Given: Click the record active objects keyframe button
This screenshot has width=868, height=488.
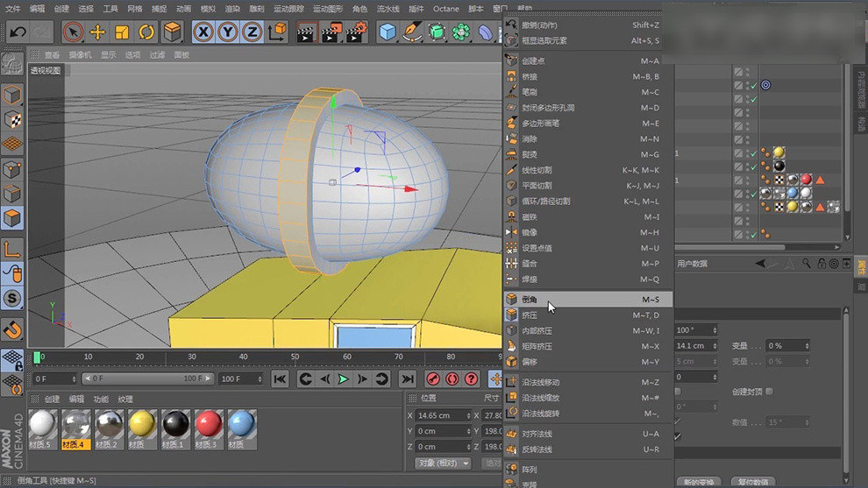Looking at the screenshot, I should point(433,378).
